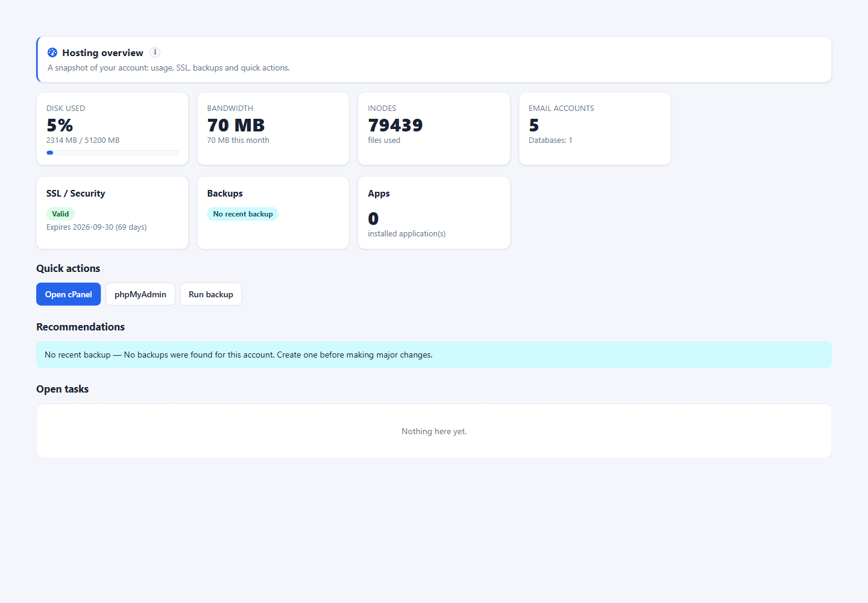
Task: Click the Apps card title
Action: pos(379,194)
